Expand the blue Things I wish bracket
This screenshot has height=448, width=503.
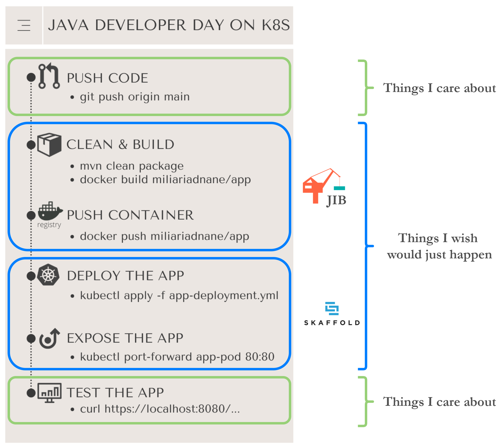(x=366, y=246)
